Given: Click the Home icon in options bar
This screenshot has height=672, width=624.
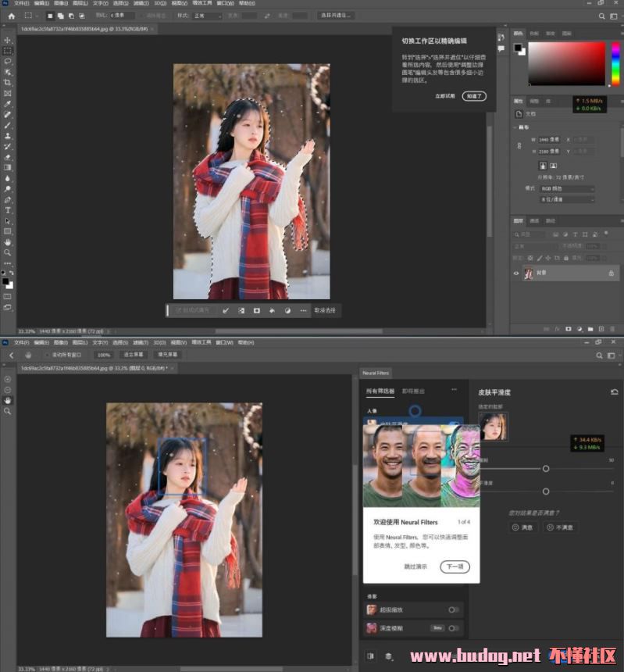Looking at the screenshot, I should click(12, 16).
